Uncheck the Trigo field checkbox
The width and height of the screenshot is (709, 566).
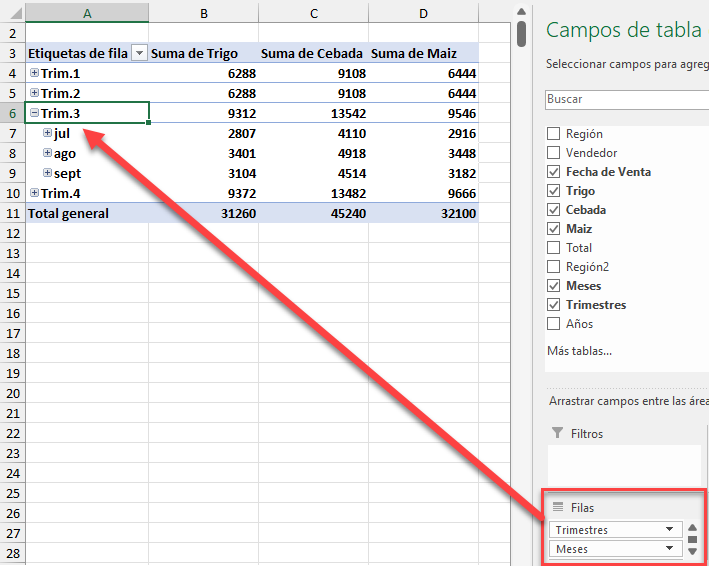[x=553, y=191]
